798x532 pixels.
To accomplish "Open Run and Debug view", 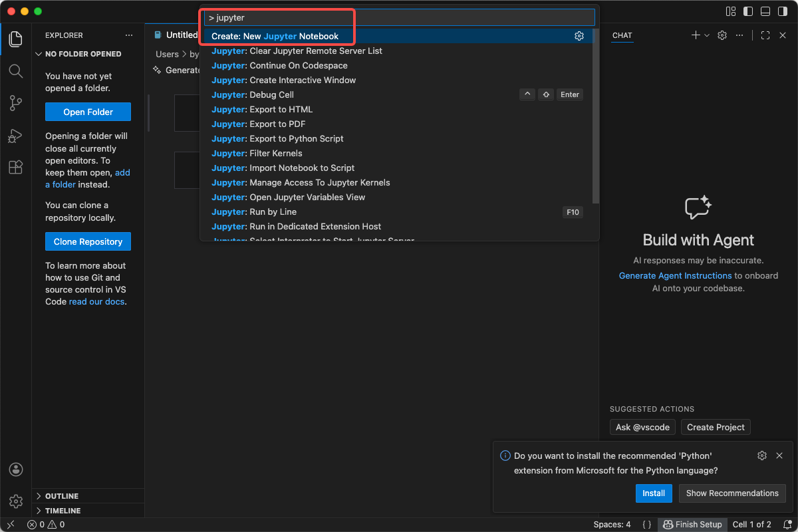I will pos(16,135).
